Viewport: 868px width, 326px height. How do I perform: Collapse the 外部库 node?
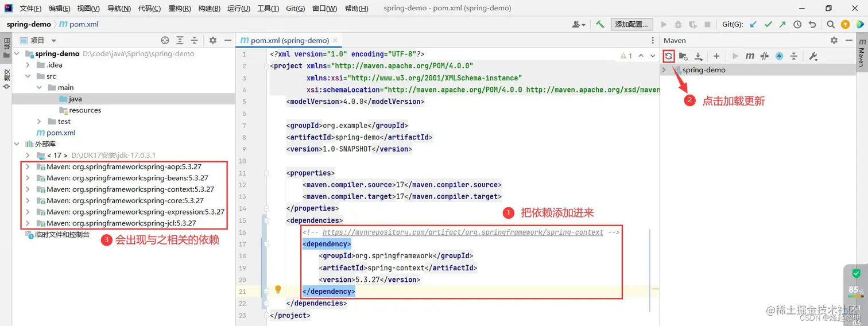click(17, 143)
